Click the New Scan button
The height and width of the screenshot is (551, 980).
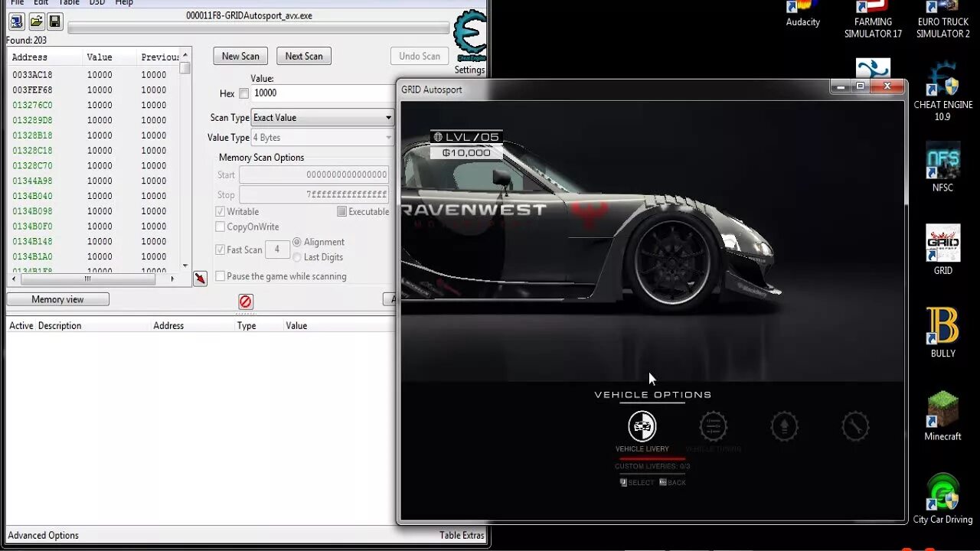pos(240,56)
